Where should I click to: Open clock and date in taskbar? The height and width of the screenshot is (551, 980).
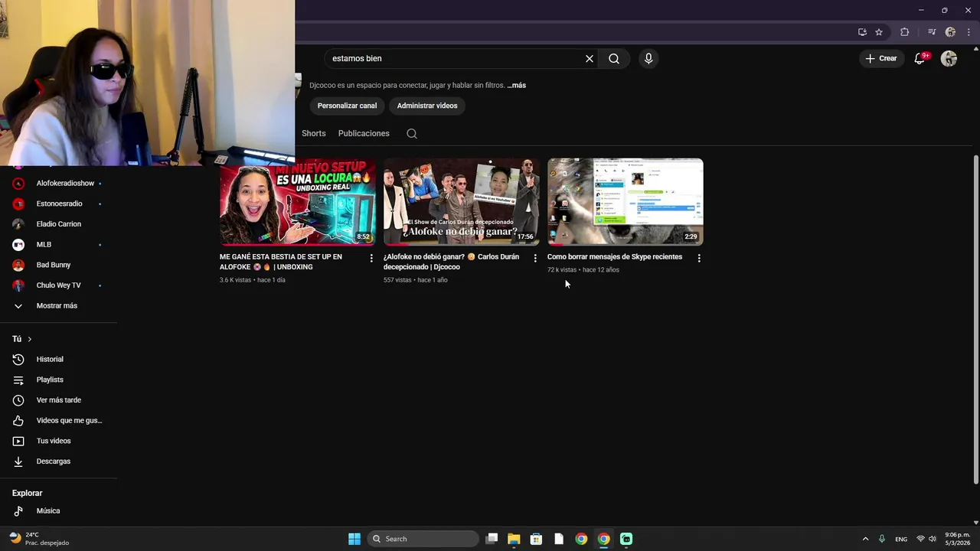(957, 539)
